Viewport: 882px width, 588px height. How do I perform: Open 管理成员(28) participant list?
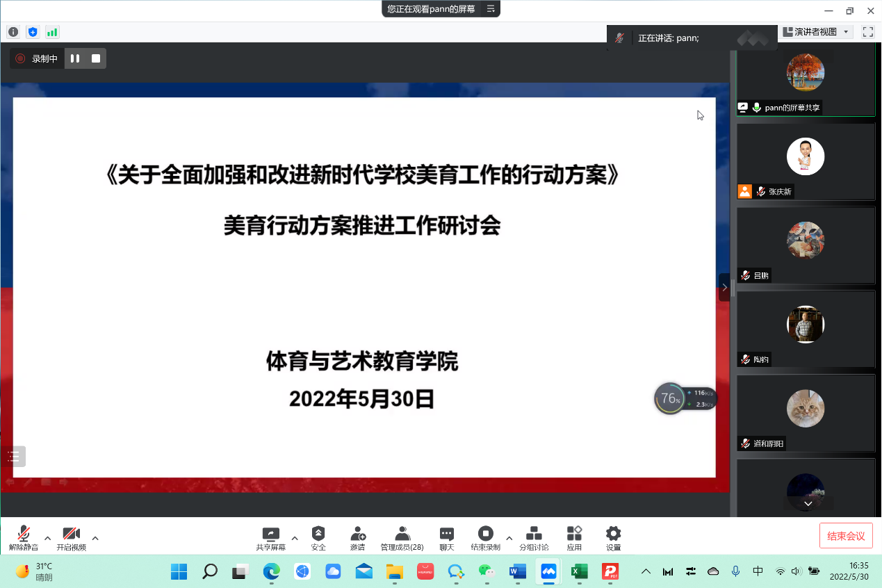(402, 538)
